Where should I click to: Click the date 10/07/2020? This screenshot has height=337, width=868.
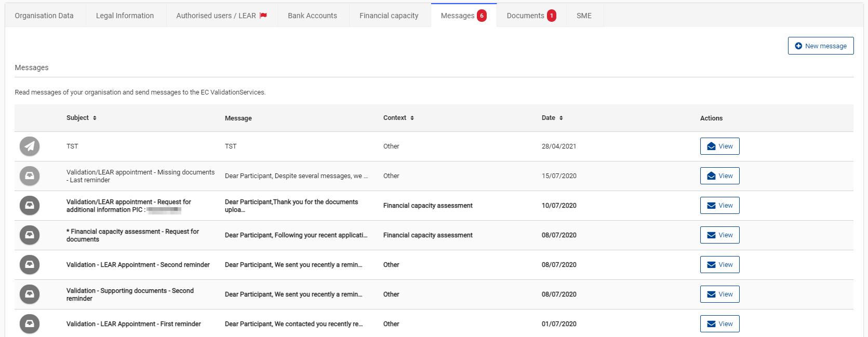tap(559, 206)
